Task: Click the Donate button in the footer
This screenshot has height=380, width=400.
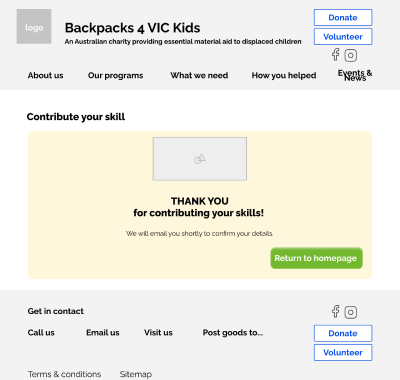Action: coord(343,333)
